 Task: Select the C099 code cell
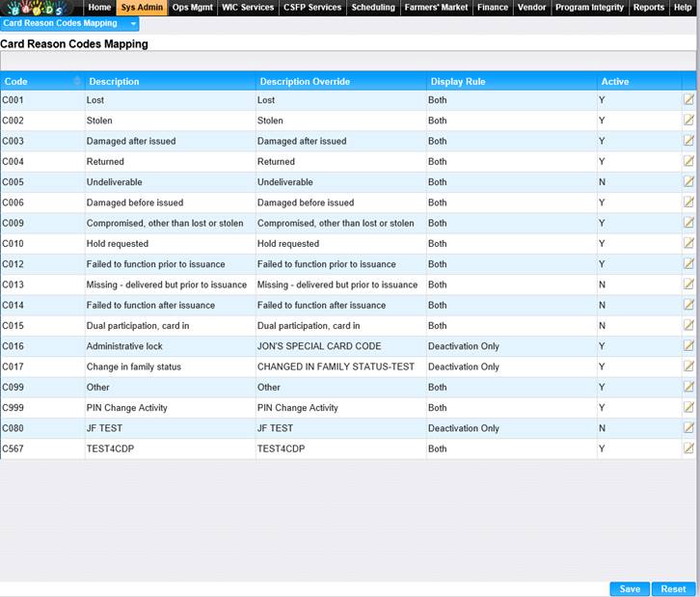pos(42,387)
